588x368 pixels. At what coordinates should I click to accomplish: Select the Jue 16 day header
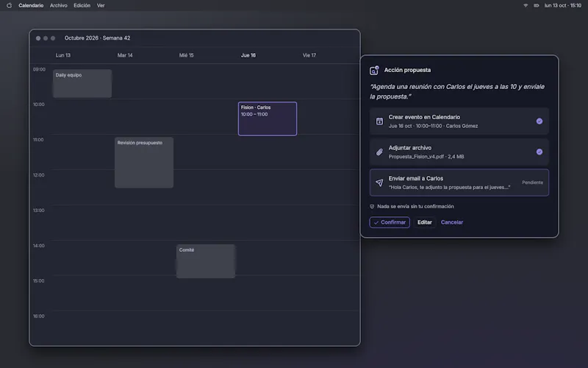248,55
